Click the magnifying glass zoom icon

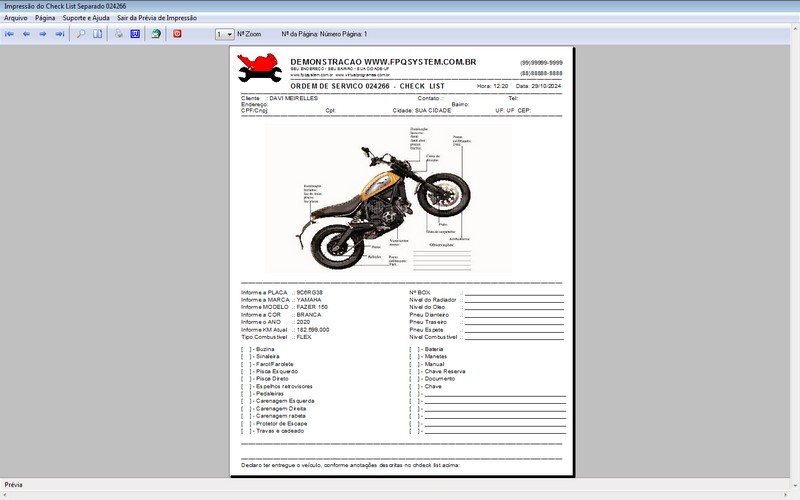[81, 34]
